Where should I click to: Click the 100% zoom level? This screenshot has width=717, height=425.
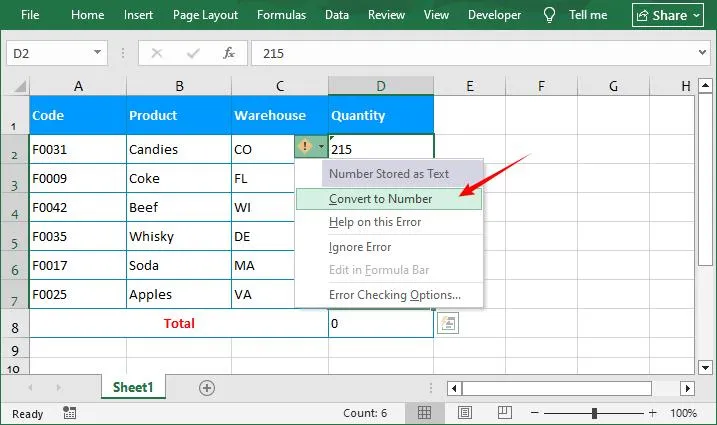point(683,413)
